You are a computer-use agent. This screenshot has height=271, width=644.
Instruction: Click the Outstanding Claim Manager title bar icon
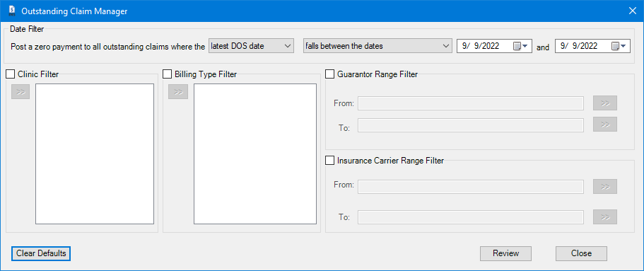(12, 11)
